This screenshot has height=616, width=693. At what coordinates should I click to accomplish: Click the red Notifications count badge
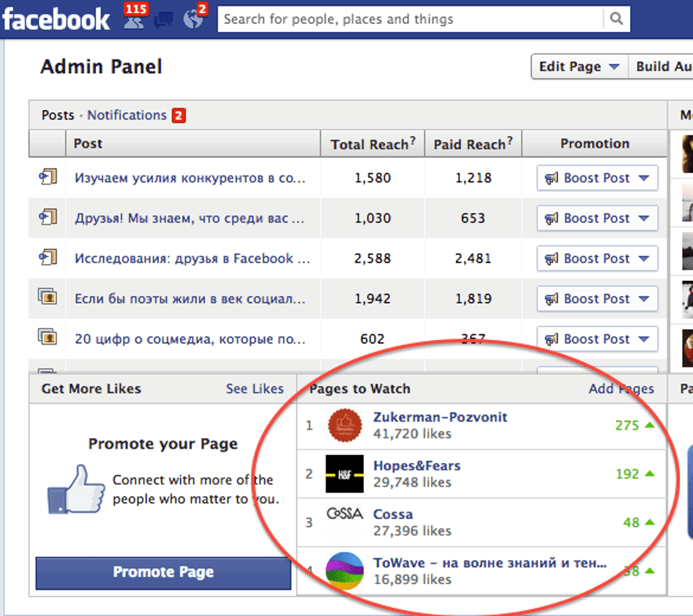179,116
